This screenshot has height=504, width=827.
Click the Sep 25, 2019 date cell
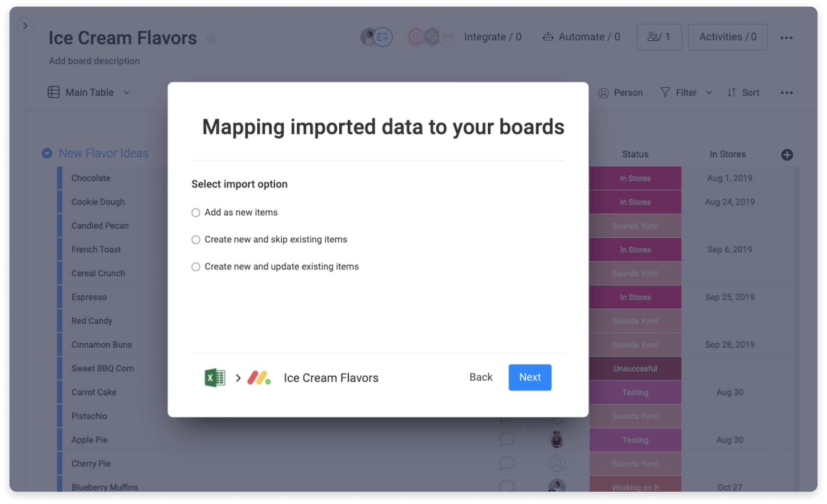(729, 297)
